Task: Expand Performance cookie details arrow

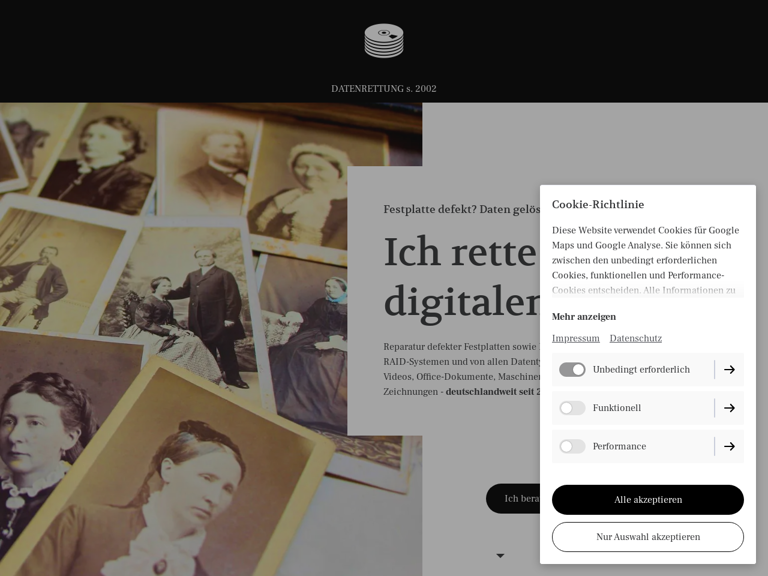Action: point(729,446)
